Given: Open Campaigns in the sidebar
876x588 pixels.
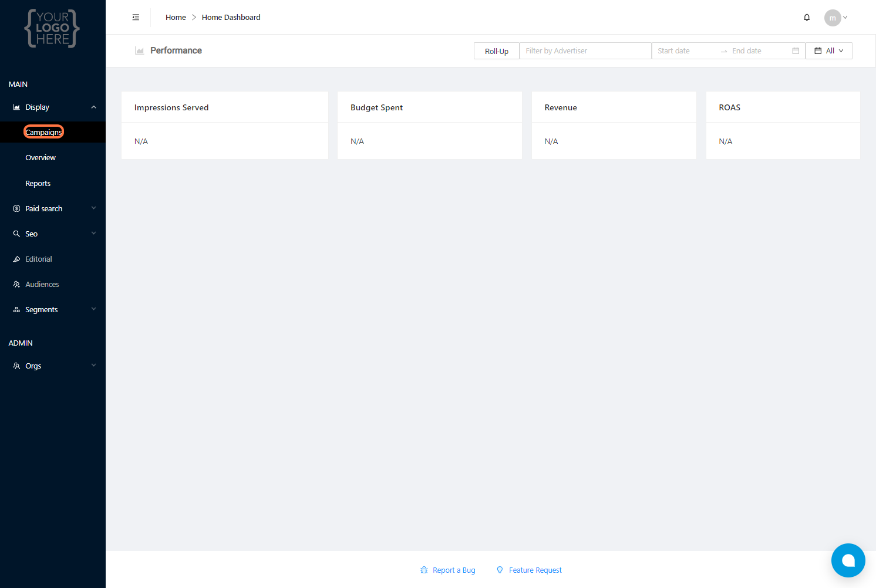Looking at the screenshot, I should pos(43,133).
